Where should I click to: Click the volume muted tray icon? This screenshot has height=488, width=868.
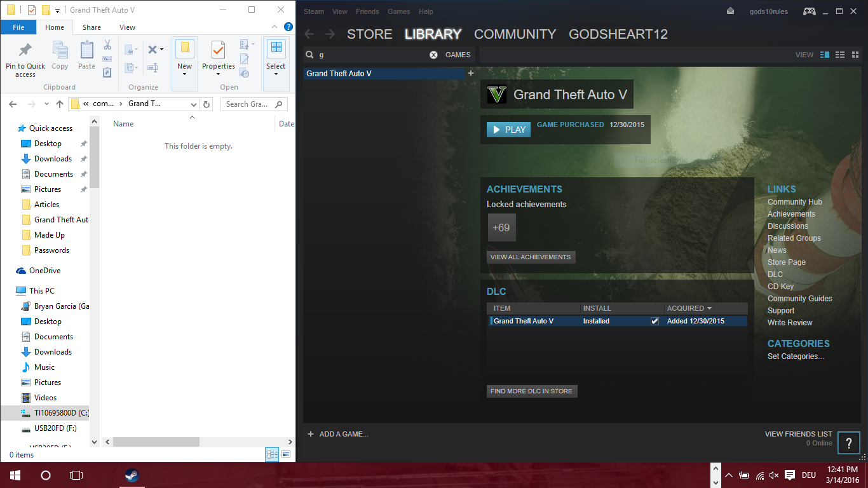[x=774, y=475]
